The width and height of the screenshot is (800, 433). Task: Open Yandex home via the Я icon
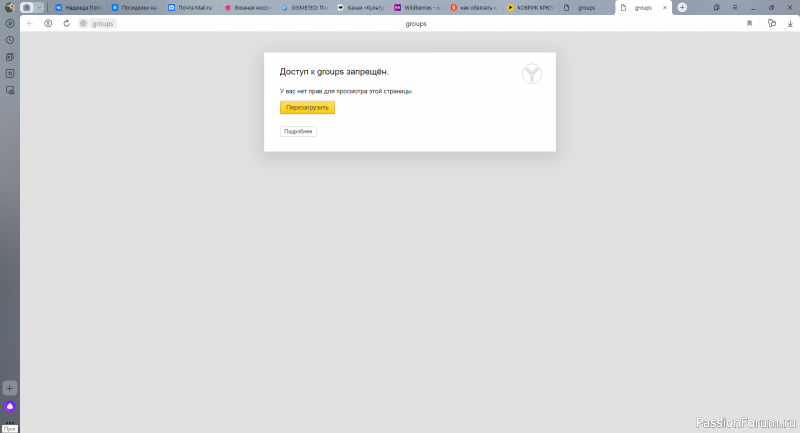click(x=48, y=23)
